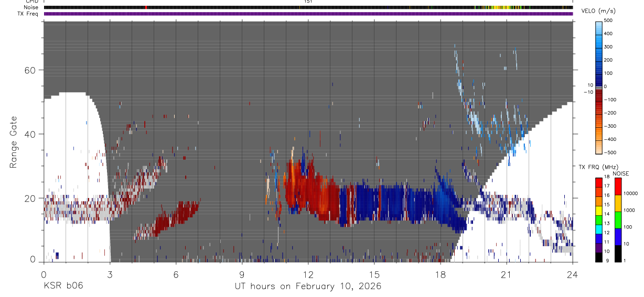Image resolution: width=644 pixels, height=297 pixels.
Task: Click the '300' label on the velocity colorbar
Action: click(609, 47)
